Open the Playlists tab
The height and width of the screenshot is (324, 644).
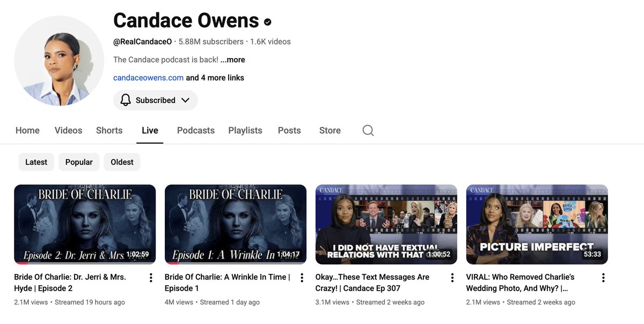(245, 131)
